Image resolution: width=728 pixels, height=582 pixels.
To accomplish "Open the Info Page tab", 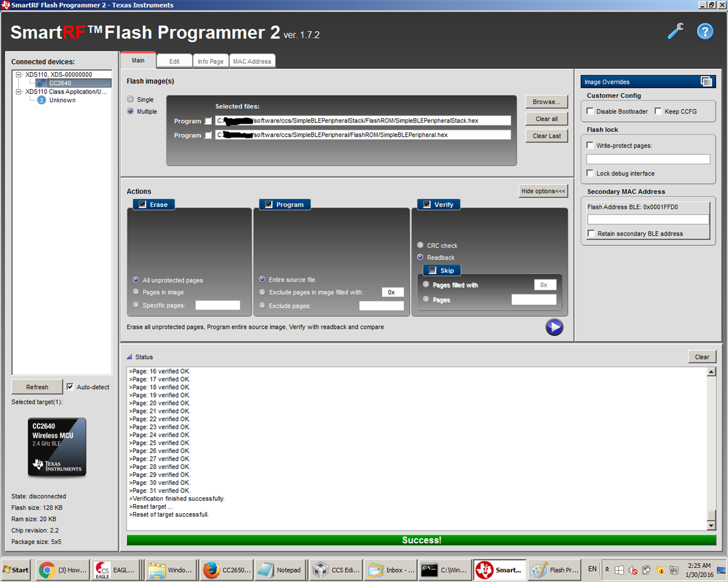I will (210, 61).
